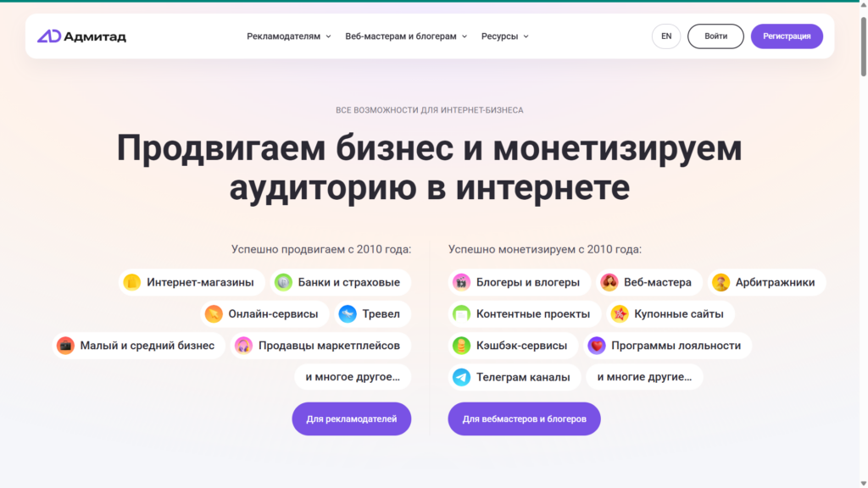Click the Телеграм каналы icon
This screenshot has height=488, width=868.
point(461,377)
